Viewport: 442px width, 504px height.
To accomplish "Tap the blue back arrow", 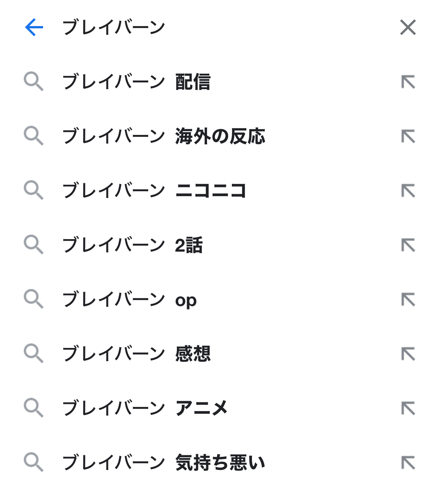I will coord(34,27).
